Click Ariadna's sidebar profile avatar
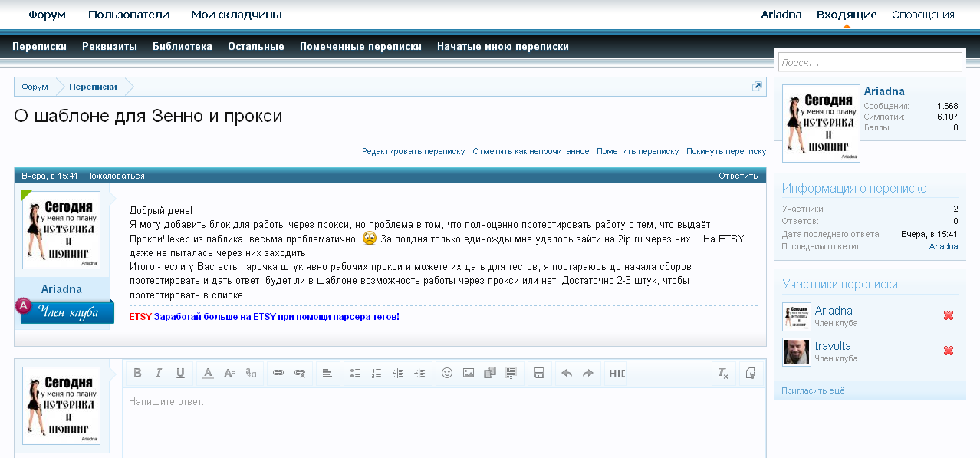Screen dimensions: 980x458 click(x=821, y=124)
